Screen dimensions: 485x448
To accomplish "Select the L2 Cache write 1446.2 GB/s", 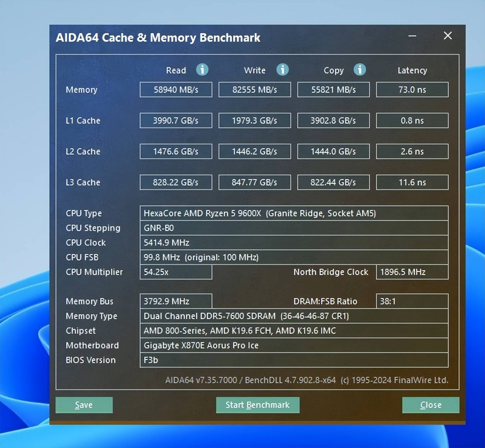I will 254,151.
